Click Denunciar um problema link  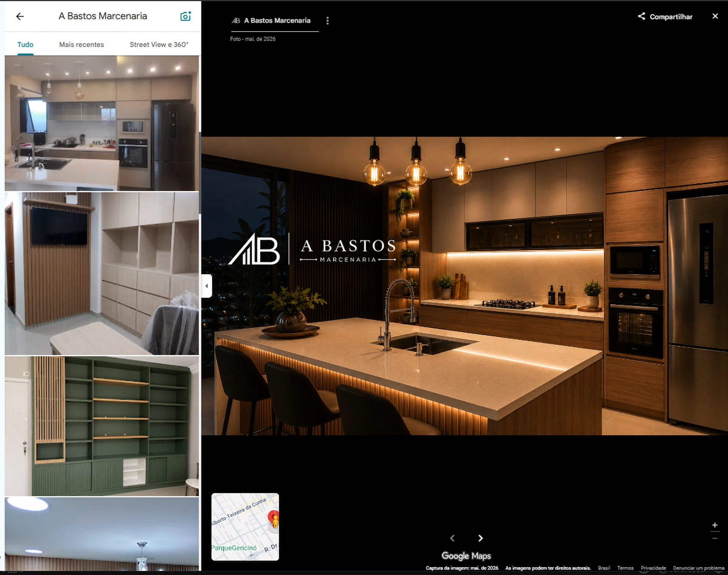pos(698,568)
